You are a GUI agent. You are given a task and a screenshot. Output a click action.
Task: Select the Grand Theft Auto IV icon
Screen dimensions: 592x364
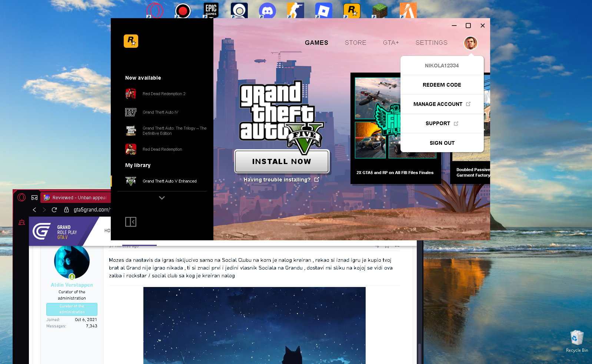click(x=131, y=112)
